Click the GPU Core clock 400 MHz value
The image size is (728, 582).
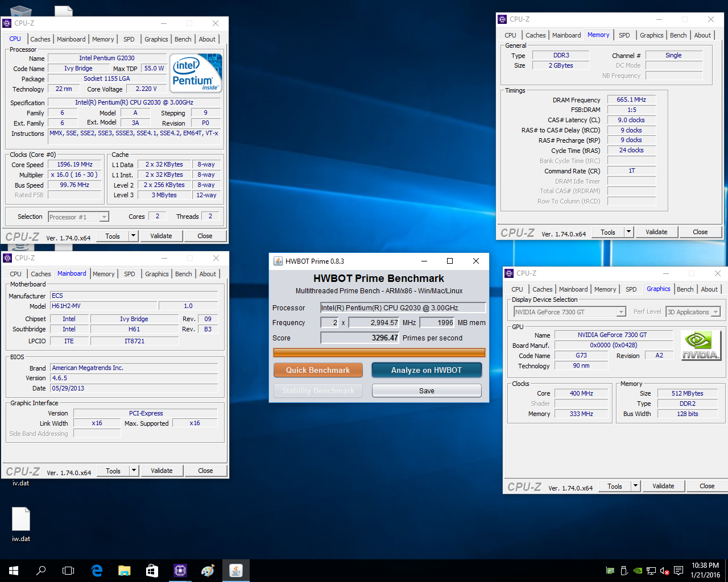(x=581, y=393)
